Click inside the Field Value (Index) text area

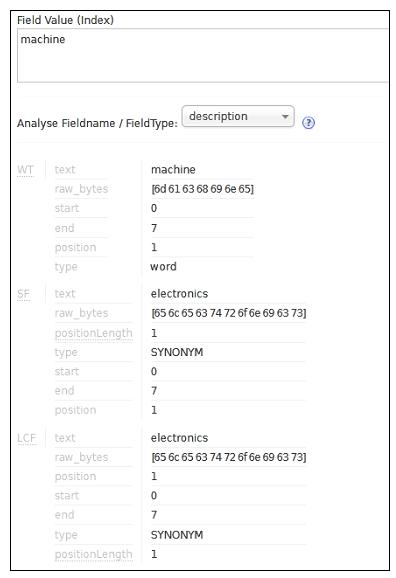(x=203, y=56)
